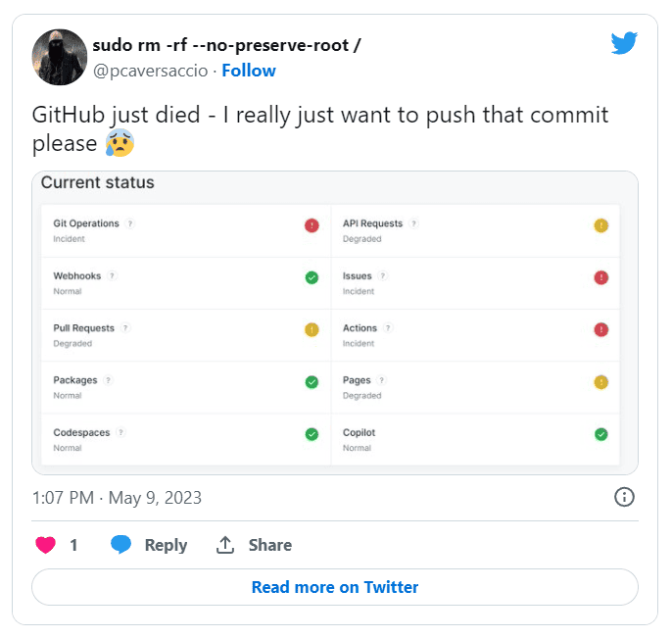Click the green check icon for Copilot

coord(600,434)
